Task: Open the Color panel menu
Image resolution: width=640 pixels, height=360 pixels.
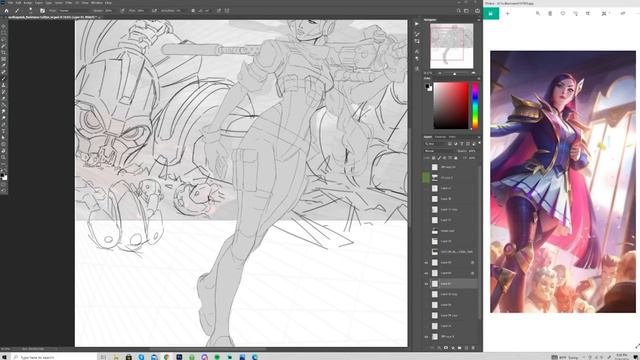Action: 479,78
